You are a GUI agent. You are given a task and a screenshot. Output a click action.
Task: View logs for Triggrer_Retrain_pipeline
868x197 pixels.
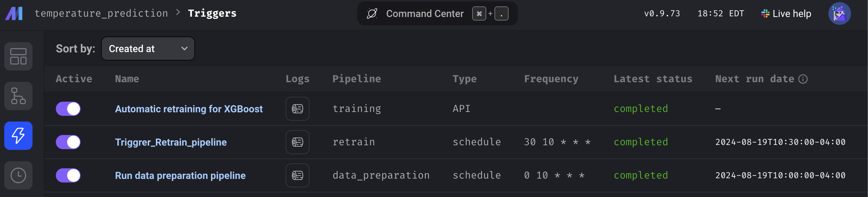297,142
